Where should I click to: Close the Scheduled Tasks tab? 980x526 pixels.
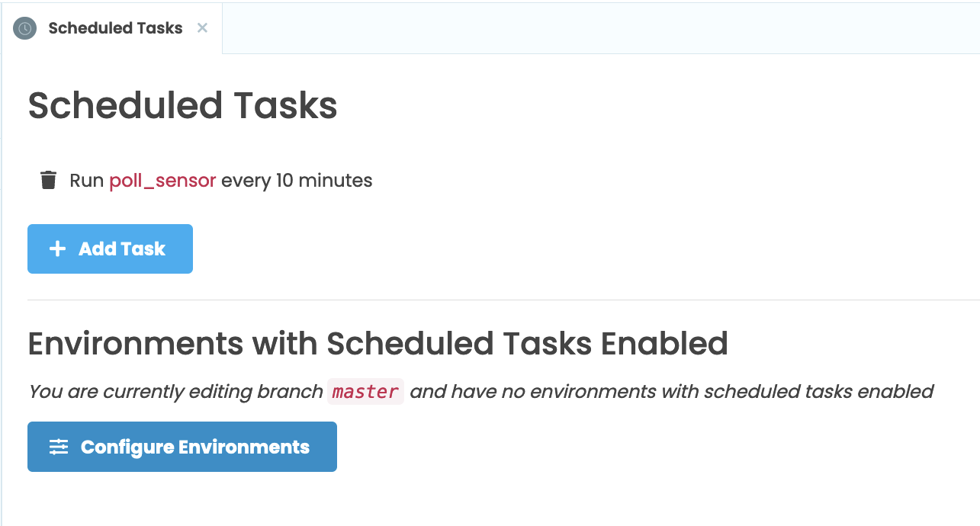[x=201, y=27]
